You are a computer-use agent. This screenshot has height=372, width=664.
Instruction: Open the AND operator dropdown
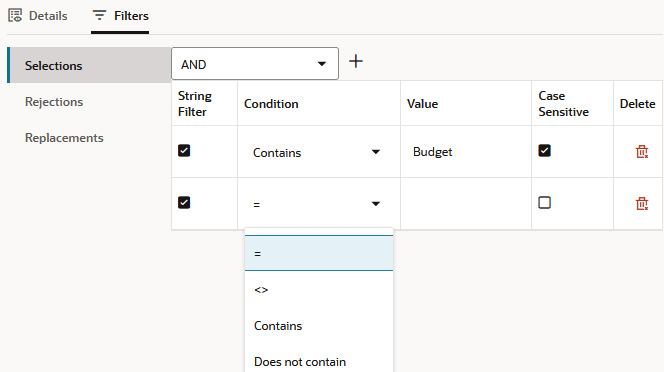coord(255,64)
